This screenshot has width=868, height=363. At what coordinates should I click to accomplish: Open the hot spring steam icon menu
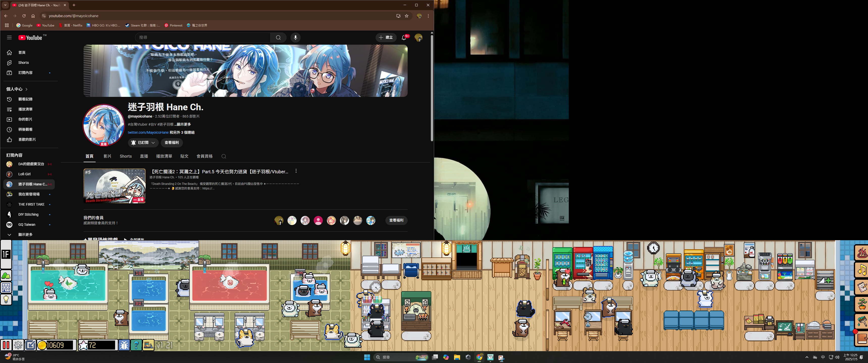pyautogui.click(x=862, y=253)
